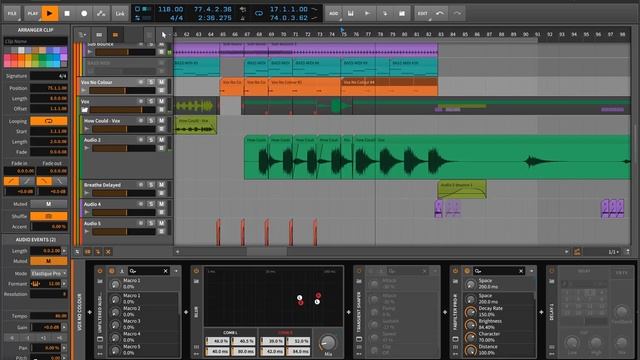
Task: Enable the Transient Shaper device power
Action: coord(359,271)
